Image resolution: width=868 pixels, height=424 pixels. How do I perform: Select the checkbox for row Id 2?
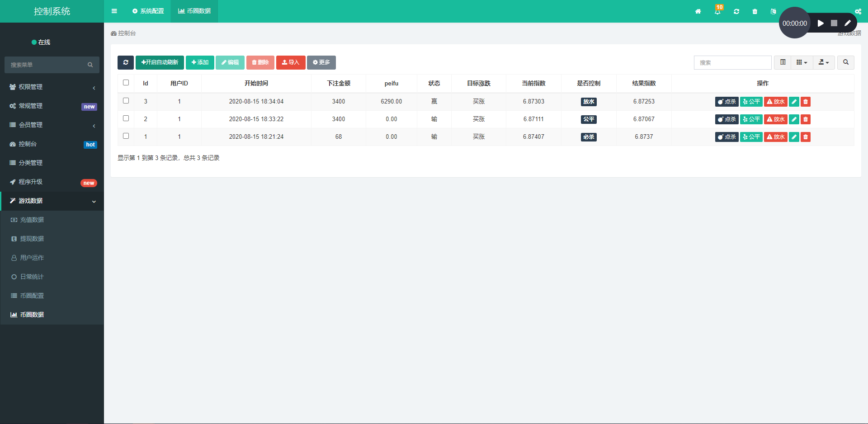tap(126, 118)
